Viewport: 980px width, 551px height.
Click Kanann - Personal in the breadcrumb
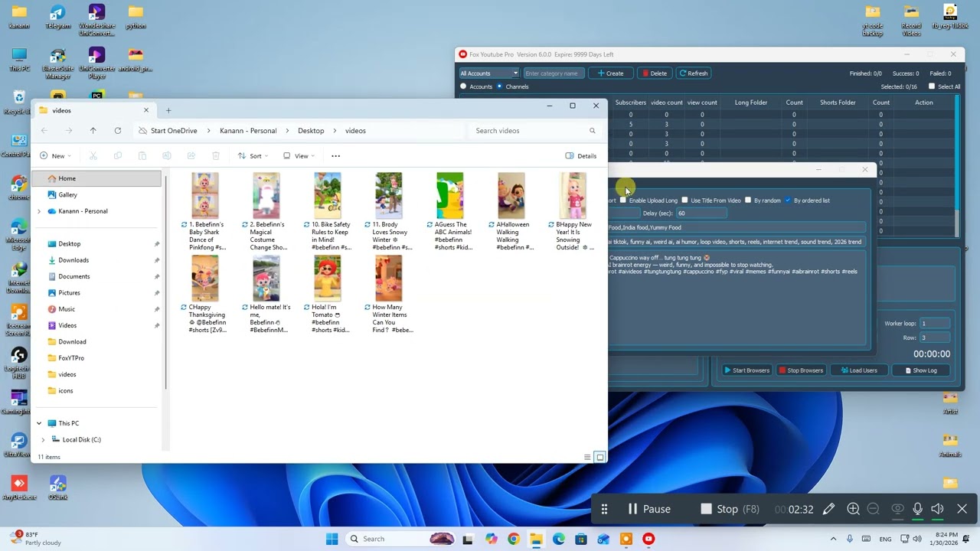click(248, 131)
